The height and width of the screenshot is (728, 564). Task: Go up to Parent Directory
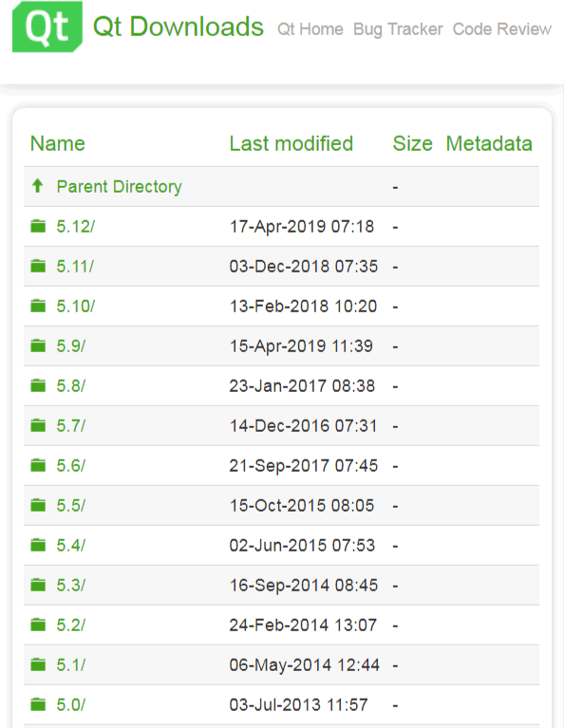[119, 187]
